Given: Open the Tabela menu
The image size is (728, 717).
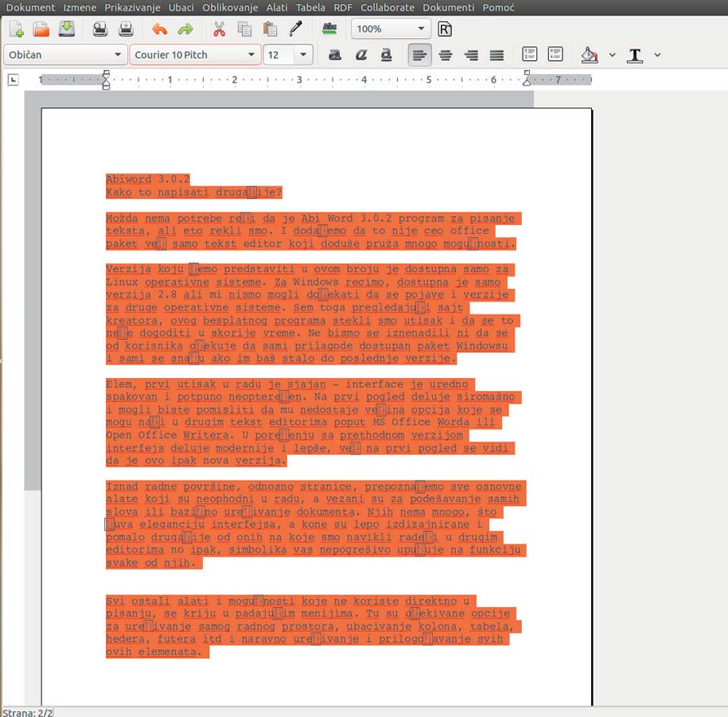Looking at the screenshot, I should [x=311, y=7].
